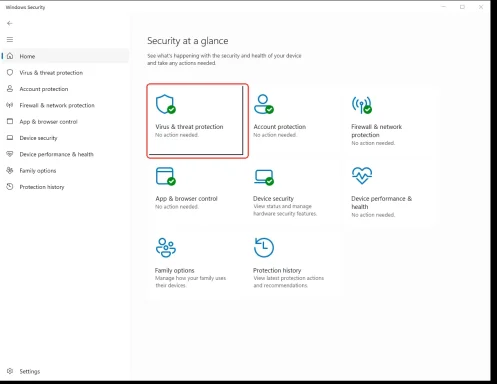This screenshot has width=497, height=384.
Task: Click the large antenna icon of Firewall & network tile
Action: tap(362, 105)
